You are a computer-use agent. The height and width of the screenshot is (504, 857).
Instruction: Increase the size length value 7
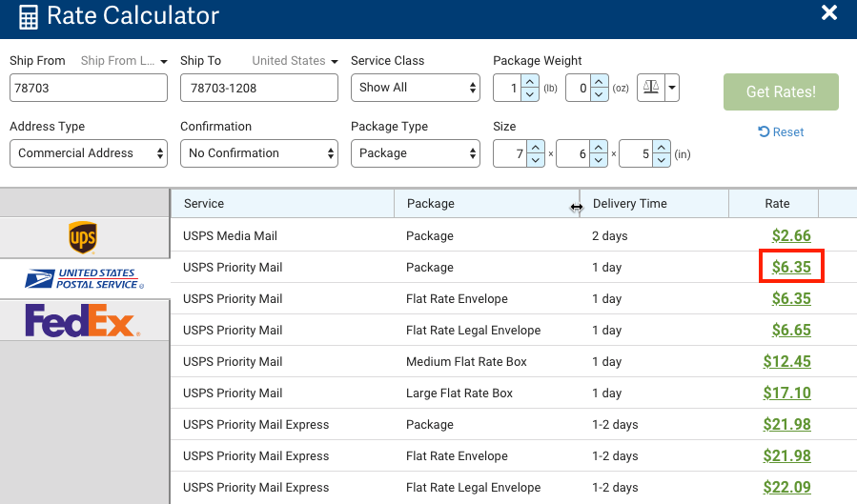tap(536, 148)
